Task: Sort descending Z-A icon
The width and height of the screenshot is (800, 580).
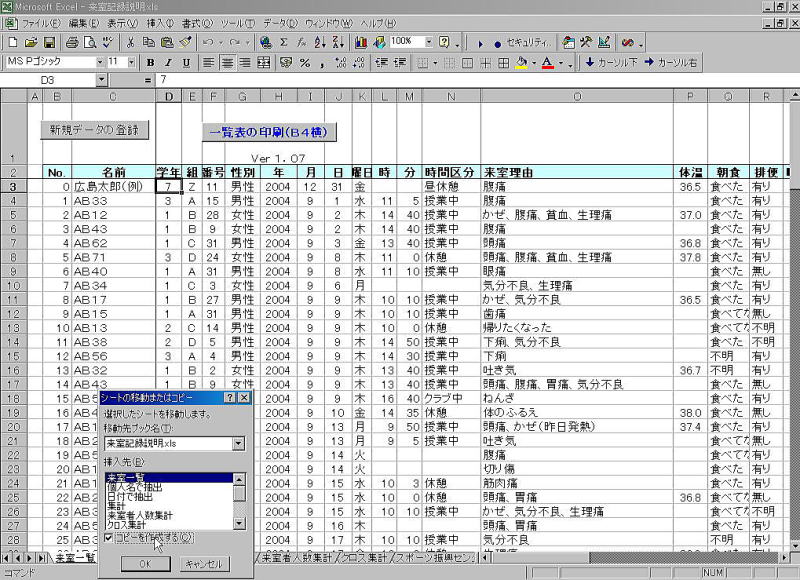Action: (338, 42)
